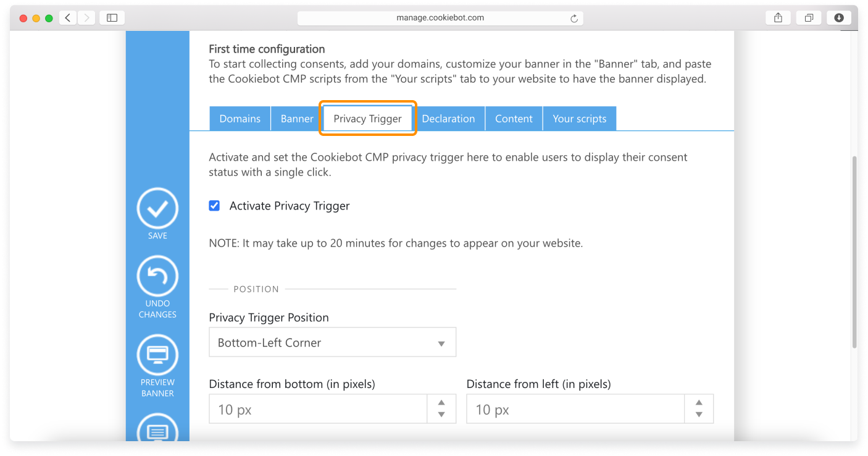Reload the page with the refresh icon
The width and height of the screenshot is (868, 456).
click(x=574, y=19)
